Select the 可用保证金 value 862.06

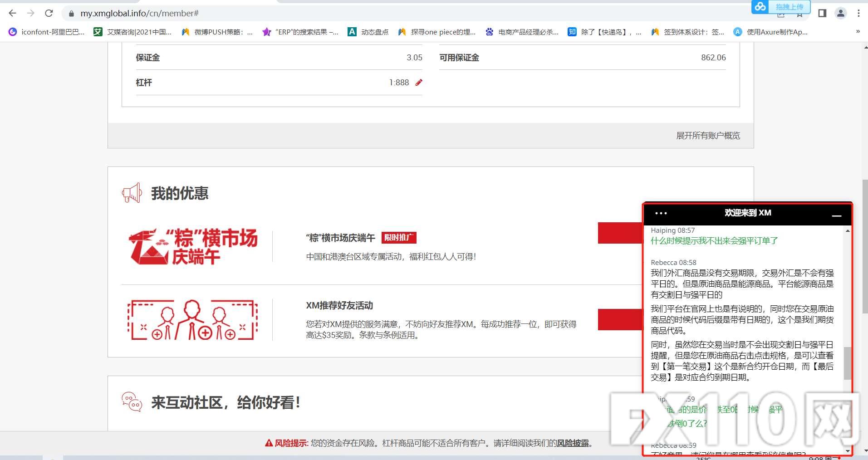point(713,58)
